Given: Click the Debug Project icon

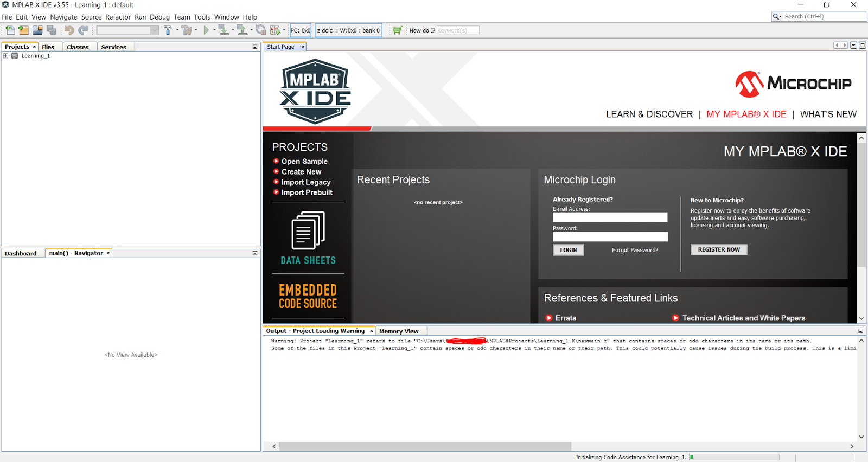Looking at the screenshot, I should (x=276, y=30).
